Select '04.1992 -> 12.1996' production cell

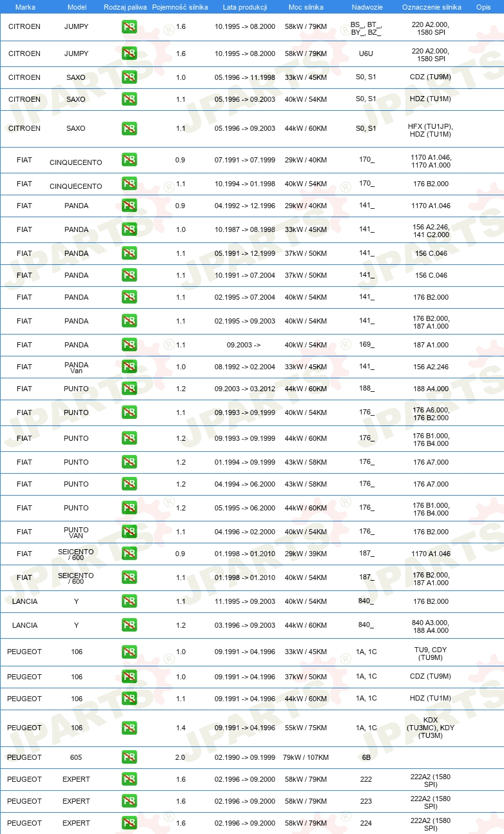pyautogui.click(x=245, y=206)
